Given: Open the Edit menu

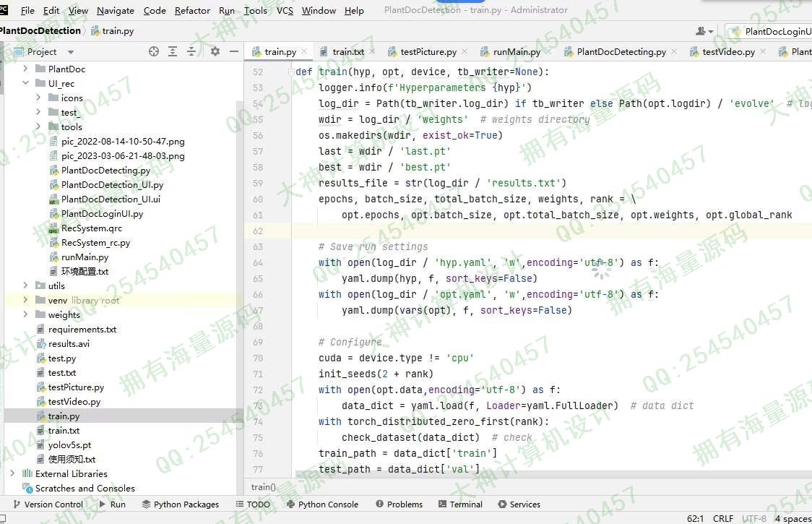Looking at the screenshot, I should tap(51, 10).
